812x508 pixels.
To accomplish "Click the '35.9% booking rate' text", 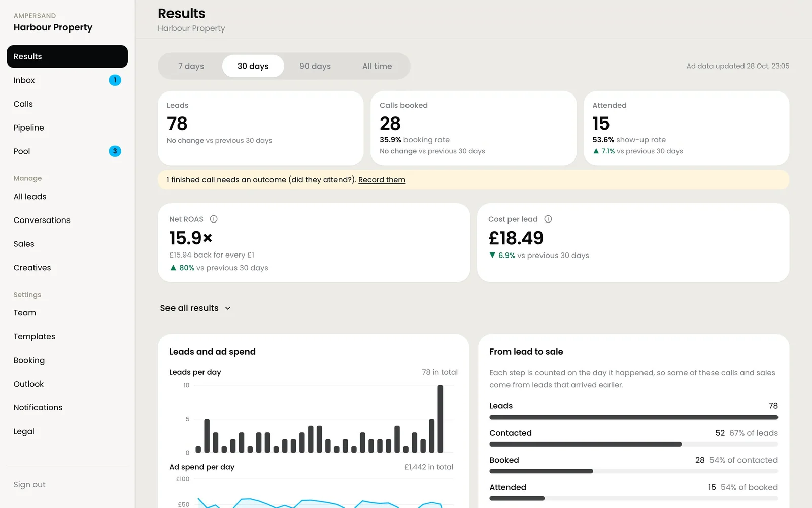I will pyautogui.click(x=415, y=140).
